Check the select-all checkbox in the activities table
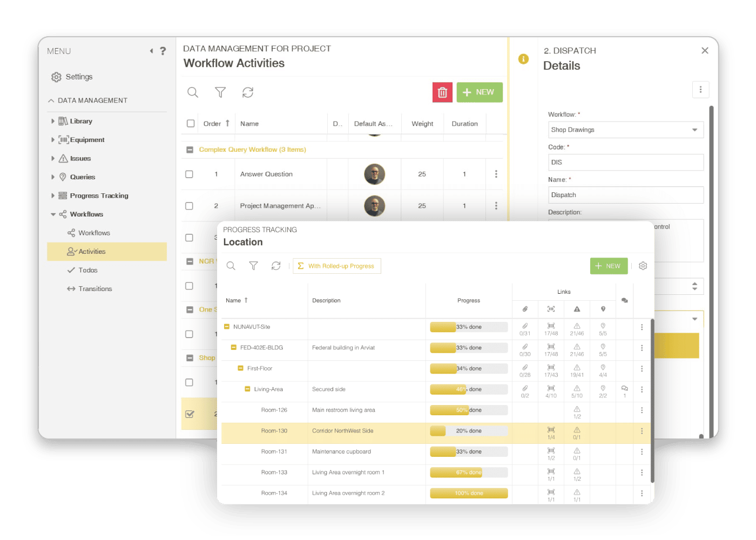 pyautogui.click(x=190, y=123)
